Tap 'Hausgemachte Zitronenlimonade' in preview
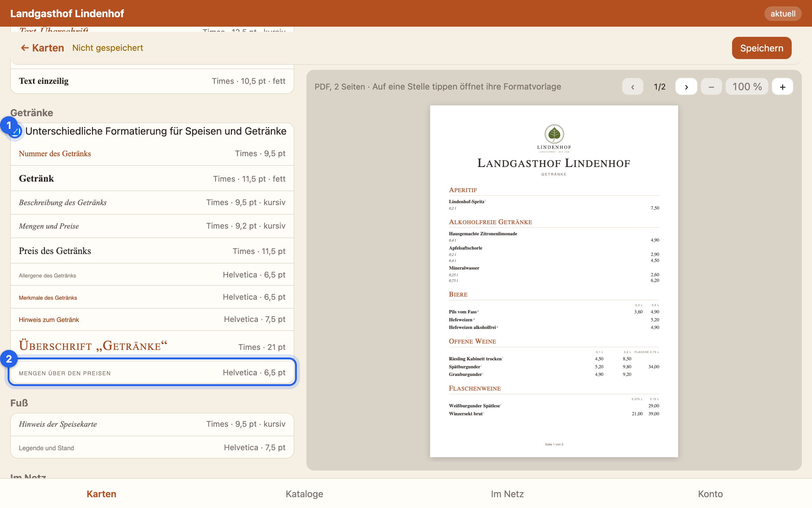The width and height of the screenshot is (812, 508). [483, 233]
